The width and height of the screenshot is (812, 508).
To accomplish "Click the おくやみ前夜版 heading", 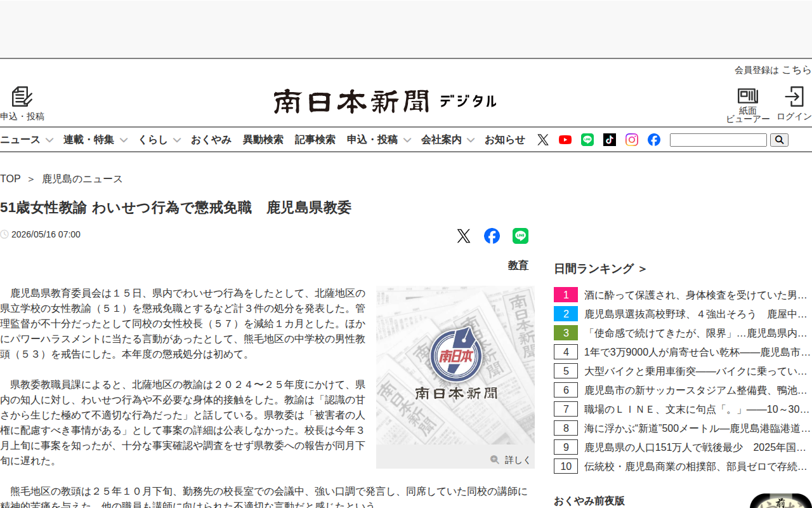I will [x=589, y=501].
